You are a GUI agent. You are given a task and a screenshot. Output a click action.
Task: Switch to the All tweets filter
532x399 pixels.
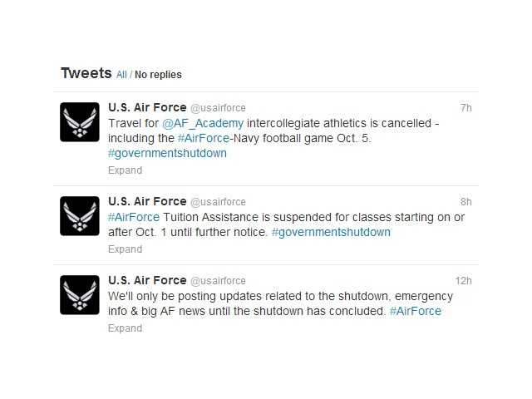[x=121, y=75]
